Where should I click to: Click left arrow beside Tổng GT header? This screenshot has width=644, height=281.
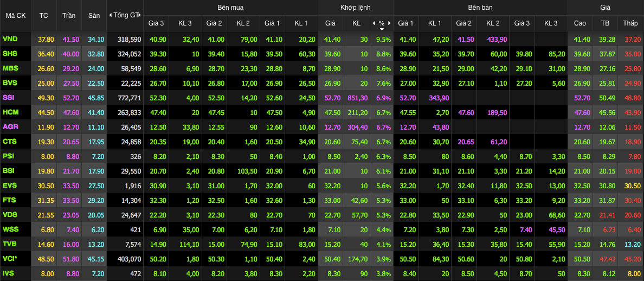point(111,15)
